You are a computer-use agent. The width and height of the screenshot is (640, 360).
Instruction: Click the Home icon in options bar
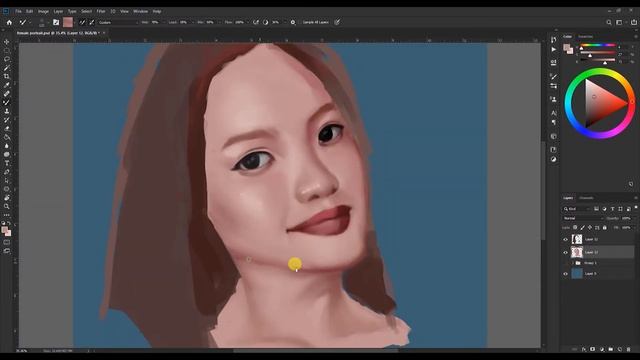tap(9, 22)
